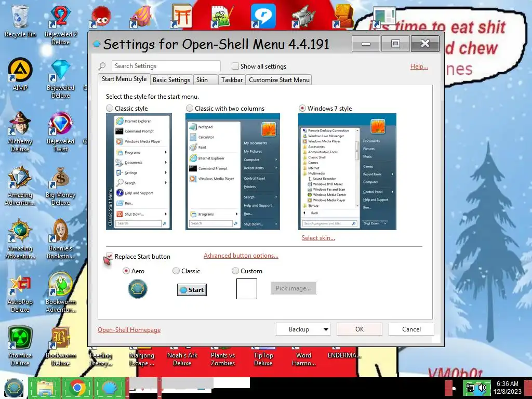
Task: Launch Atomica Deluxe shortcut
Action: coord(20,345)
